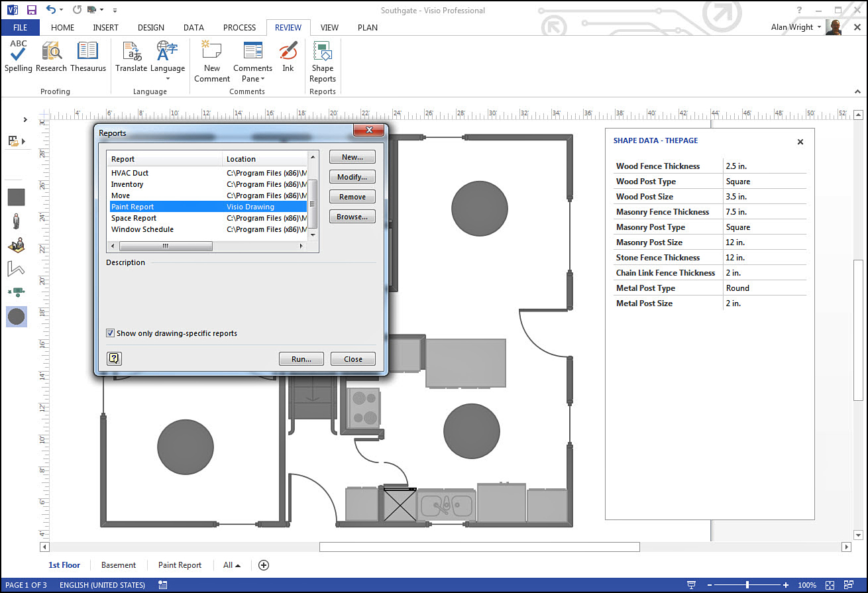Select the Window Schedule report row
The image size is (868, 593).
pos(208,229)
